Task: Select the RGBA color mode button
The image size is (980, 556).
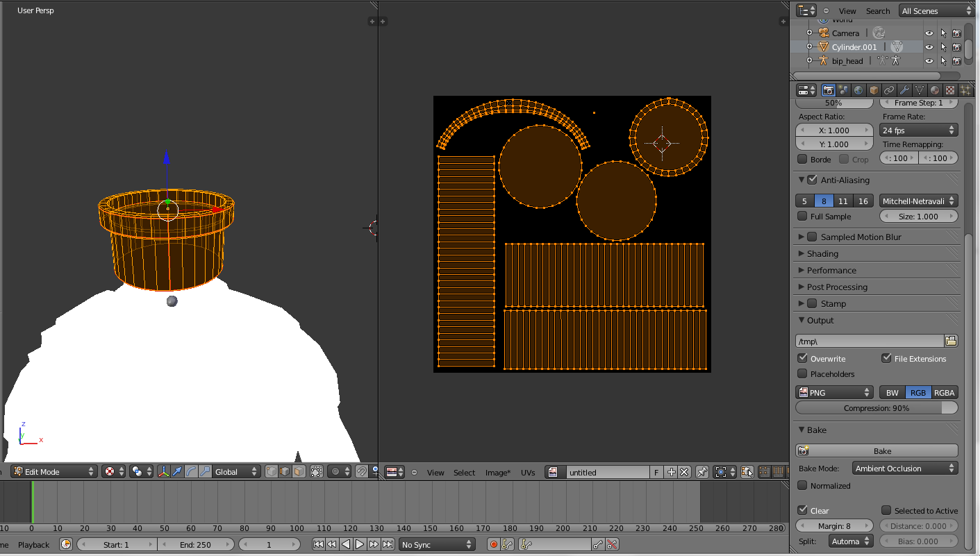Action: pyautogui.click(x=944, y=393)
